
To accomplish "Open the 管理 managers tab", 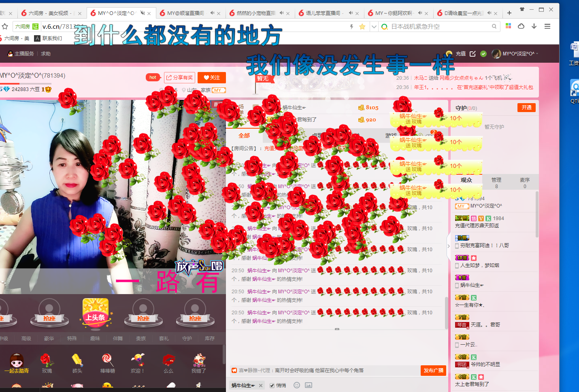I will click(496, 183).
